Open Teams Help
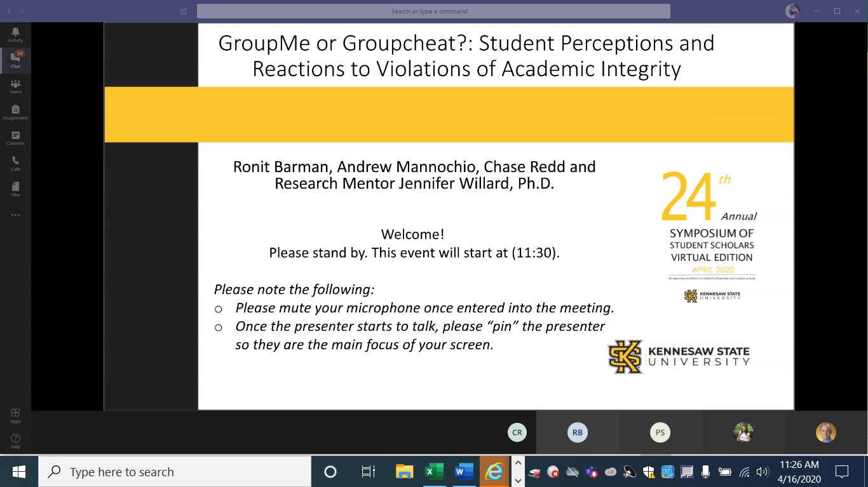The image size is (868, 487). click(15, 441)
